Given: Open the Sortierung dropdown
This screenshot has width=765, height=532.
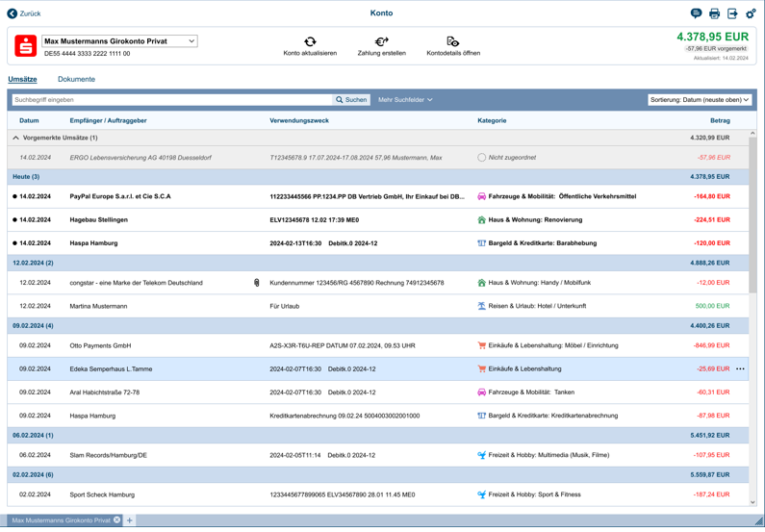Looking at the screenshot, I should [700, 100].
